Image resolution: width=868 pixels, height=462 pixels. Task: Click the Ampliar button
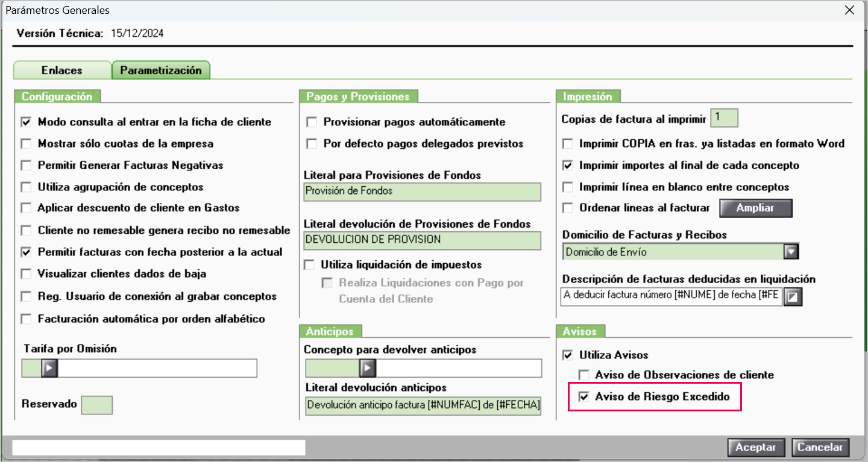(x=756, y=208)
